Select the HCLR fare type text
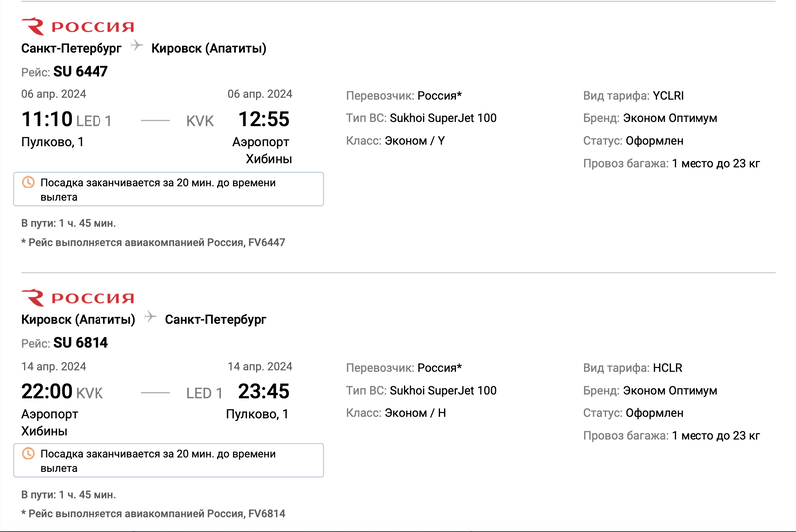Viewport: 796px width, 532px height. (667, 368)
